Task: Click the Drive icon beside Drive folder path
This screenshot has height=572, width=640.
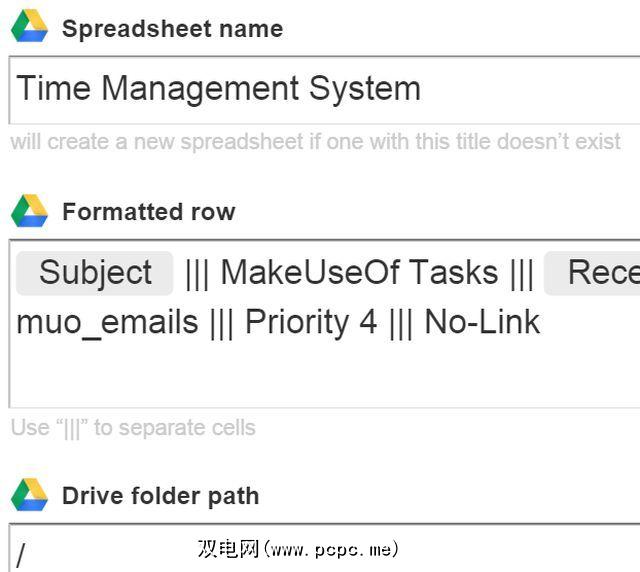Action: click(29, 495)
